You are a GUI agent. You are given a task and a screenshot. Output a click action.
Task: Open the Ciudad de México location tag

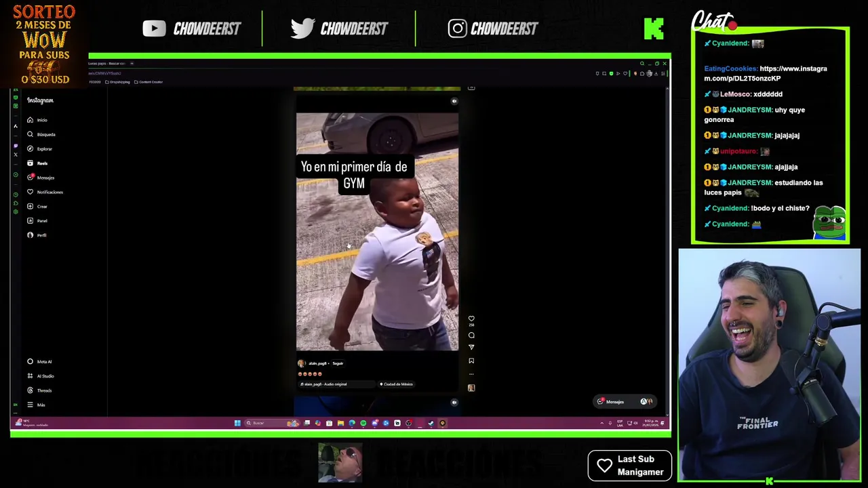pyautogui.click(x=396, y=384)
